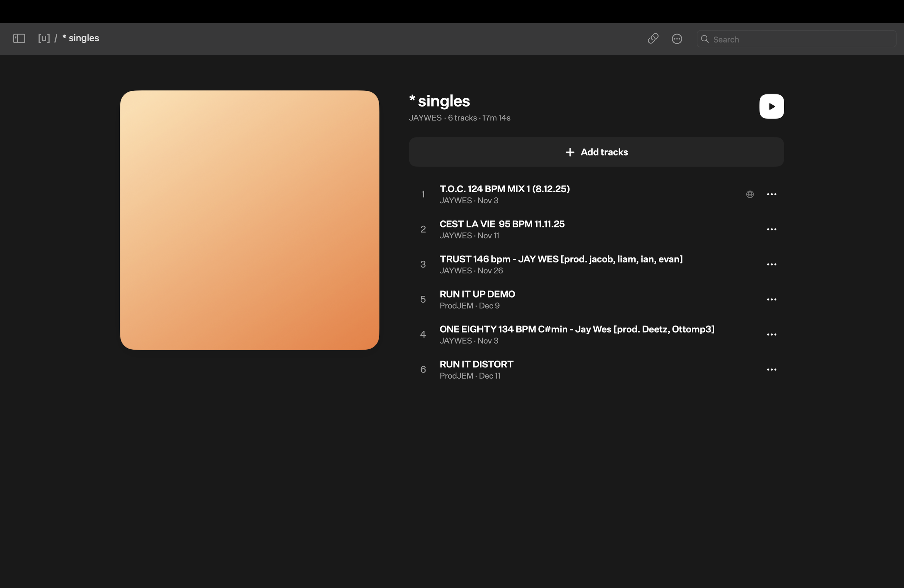Open options menu for TRUST 146 bpm track
Image resolution: width=904 pixels, height=588 pixels.
point(771,264)
